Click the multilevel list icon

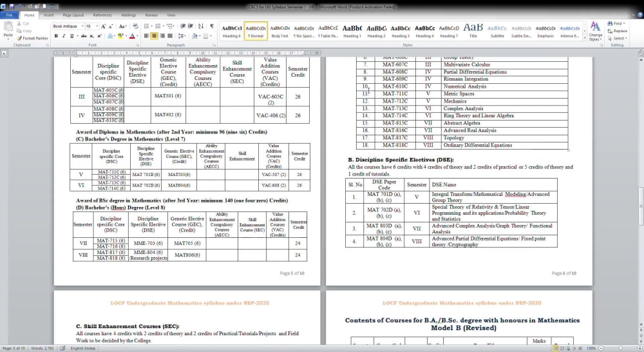click(x=169, y=26)
